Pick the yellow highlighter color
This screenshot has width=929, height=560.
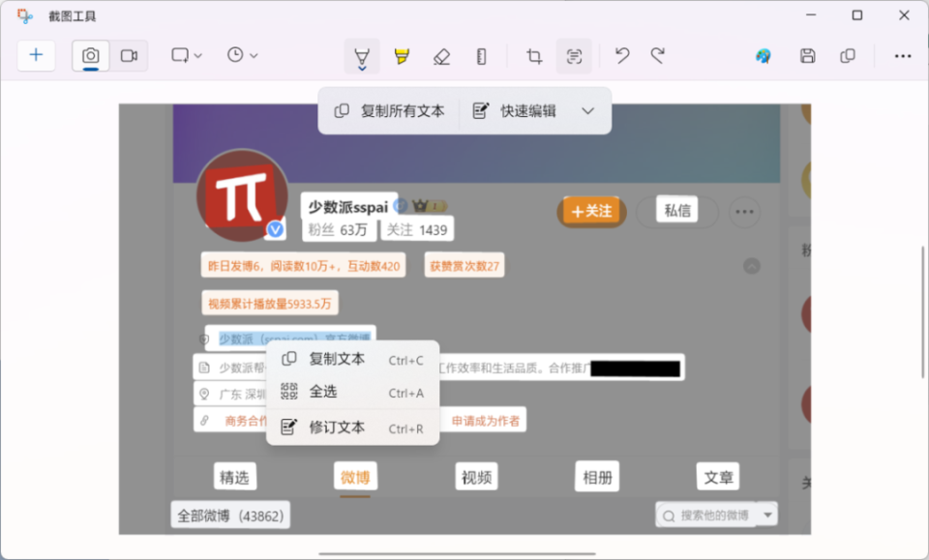(x=401, y=55)
